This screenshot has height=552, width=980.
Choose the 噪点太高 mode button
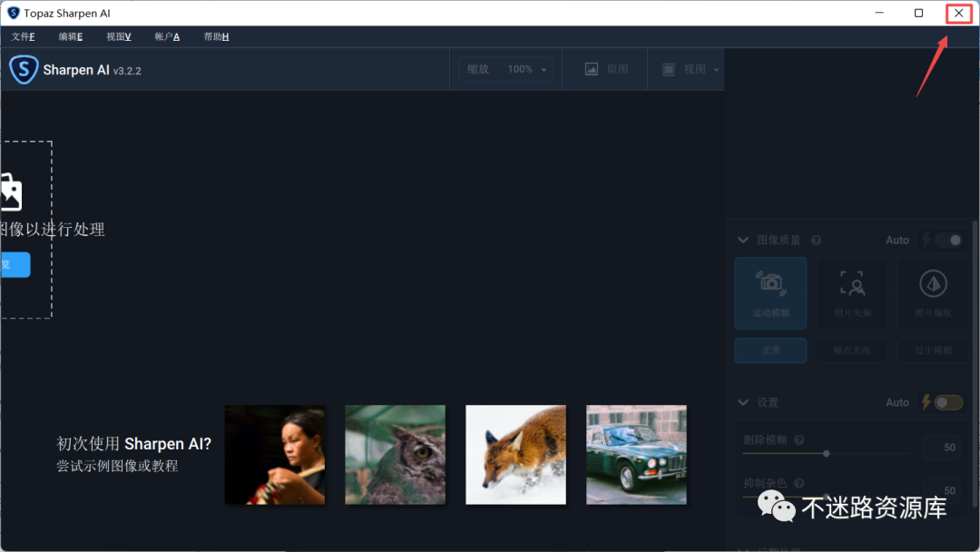tap(852, 350)
